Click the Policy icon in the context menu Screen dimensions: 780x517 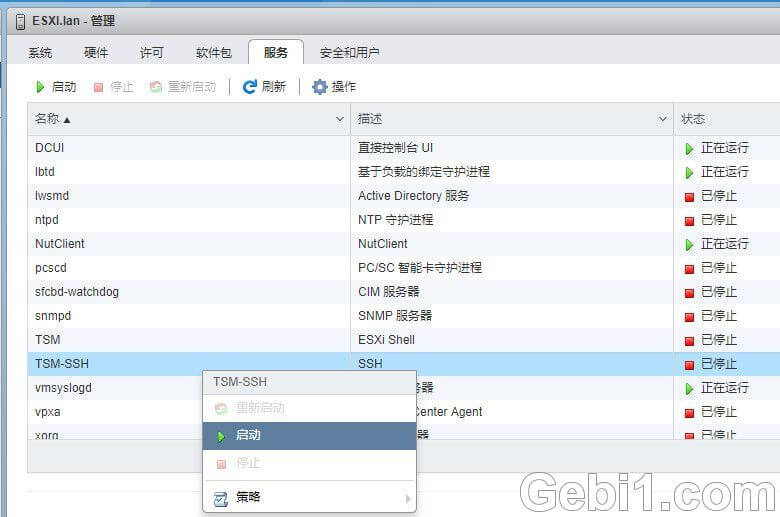221,497
